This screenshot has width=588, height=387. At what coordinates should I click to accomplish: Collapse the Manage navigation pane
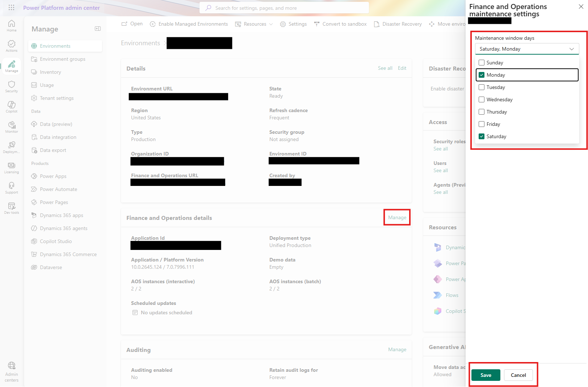98,29
